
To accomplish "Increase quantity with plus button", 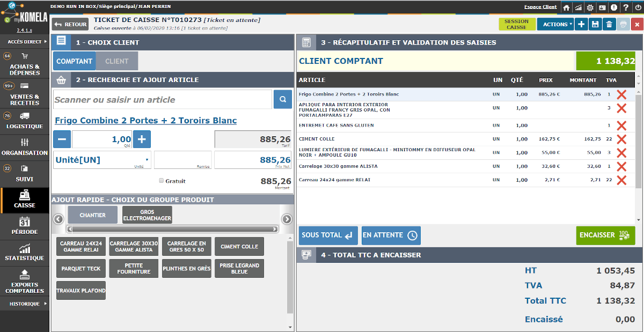I will tap(142, 139).
